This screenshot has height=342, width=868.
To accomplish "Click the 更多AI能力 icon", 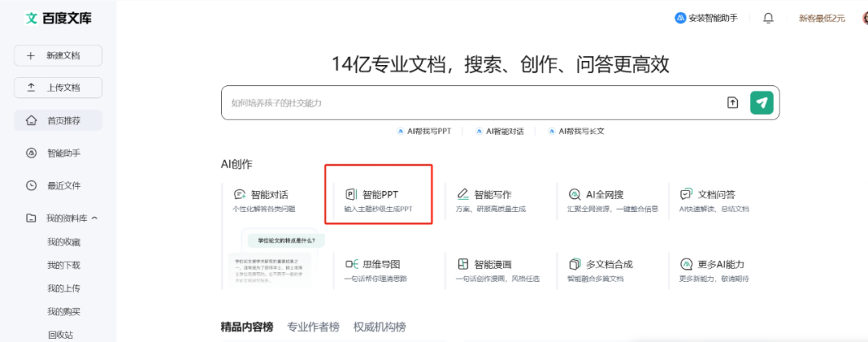I will [x=686, y=264].
